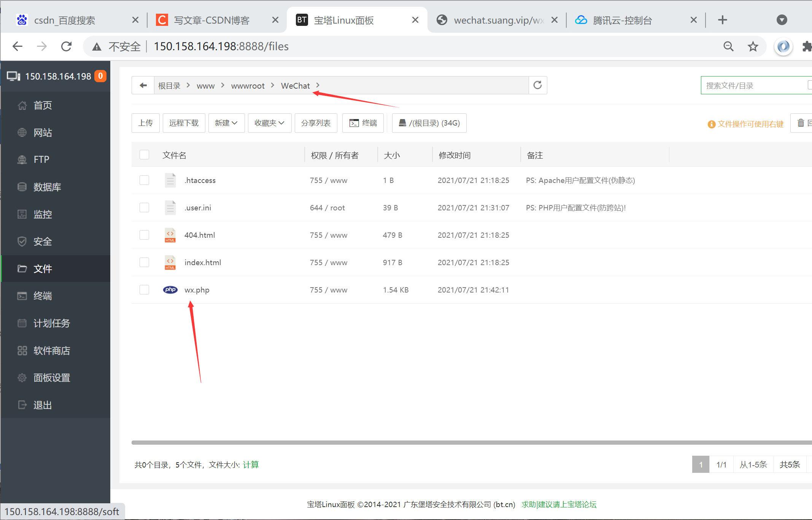Viewport: 812px width, 520px height.
Task: Select the wx.php row checkbox
Action: [144, 290]
